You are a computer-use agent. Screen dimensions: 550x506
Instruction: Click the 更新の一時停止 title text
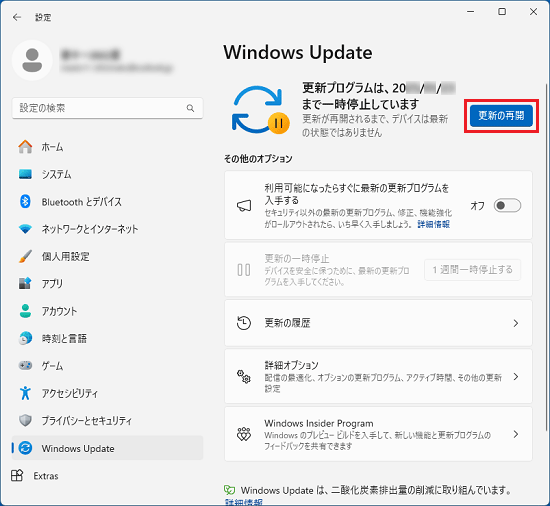(297, 258)
